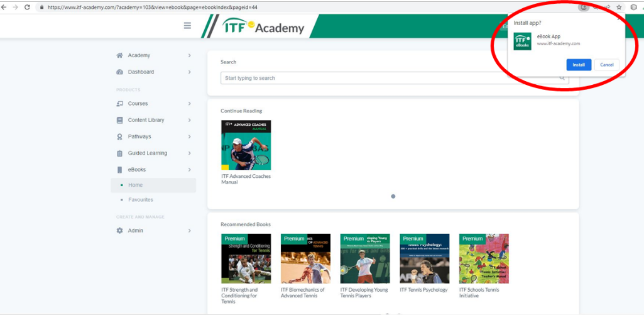
Task: Click the browser address bar URL
Action: point(153,8)
